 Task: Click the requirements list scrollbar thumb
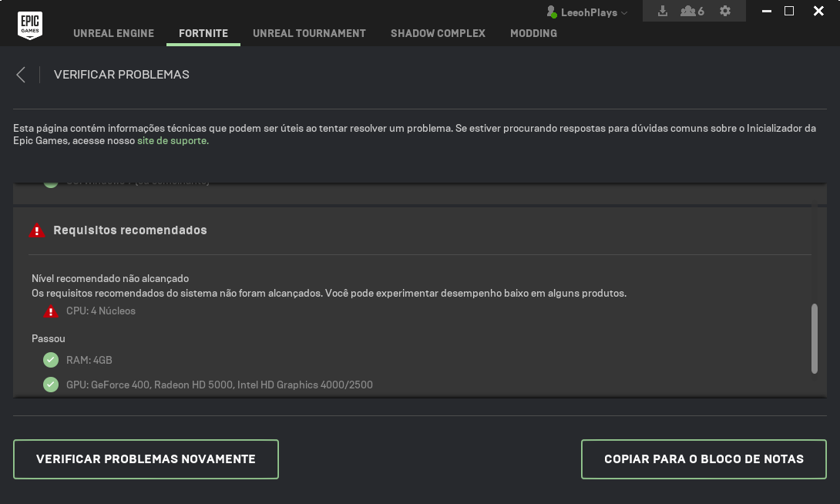pos(815,338)
